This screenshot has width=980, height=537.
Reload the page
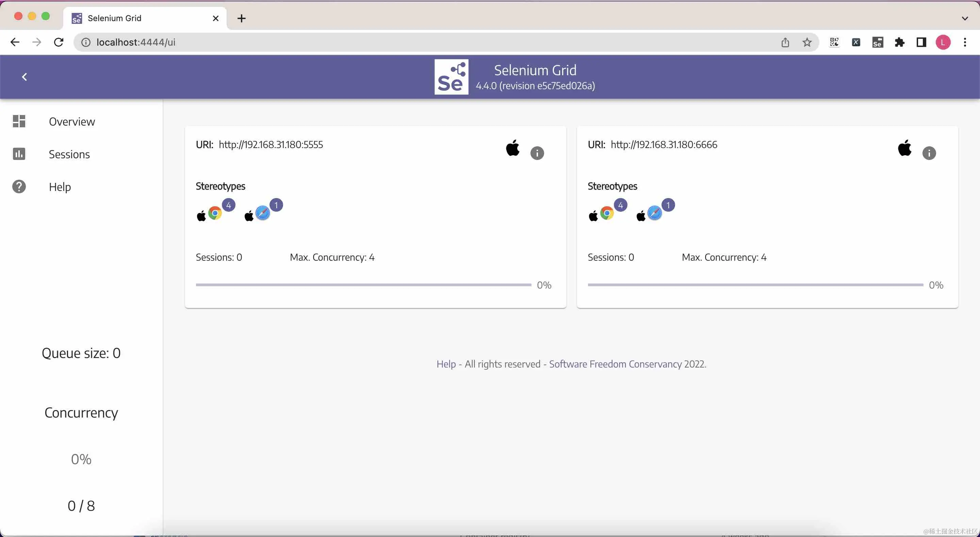pyautogui.click(x=59, y=42)
